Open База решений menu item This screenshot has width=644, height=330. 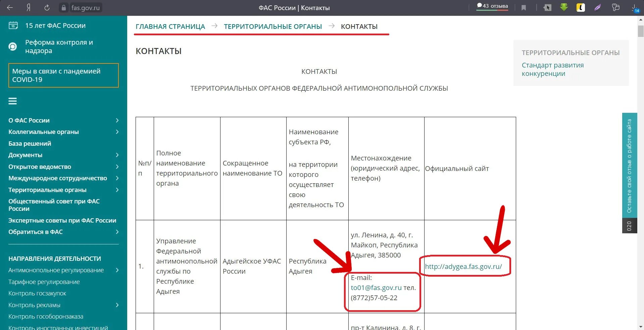coord(30,143)
